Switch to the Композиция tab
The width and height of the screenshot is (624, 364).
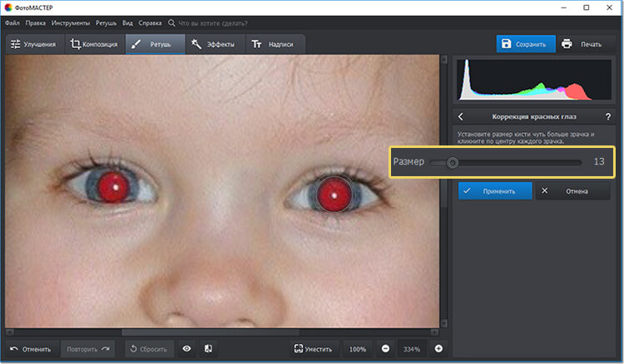(95, 44)
